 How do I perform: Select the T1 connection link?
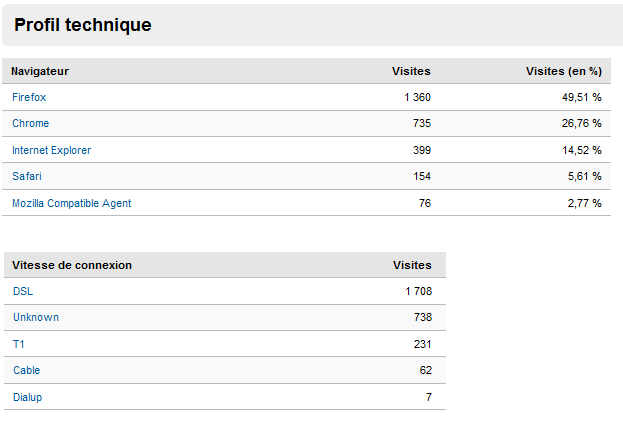pos(19,344)
